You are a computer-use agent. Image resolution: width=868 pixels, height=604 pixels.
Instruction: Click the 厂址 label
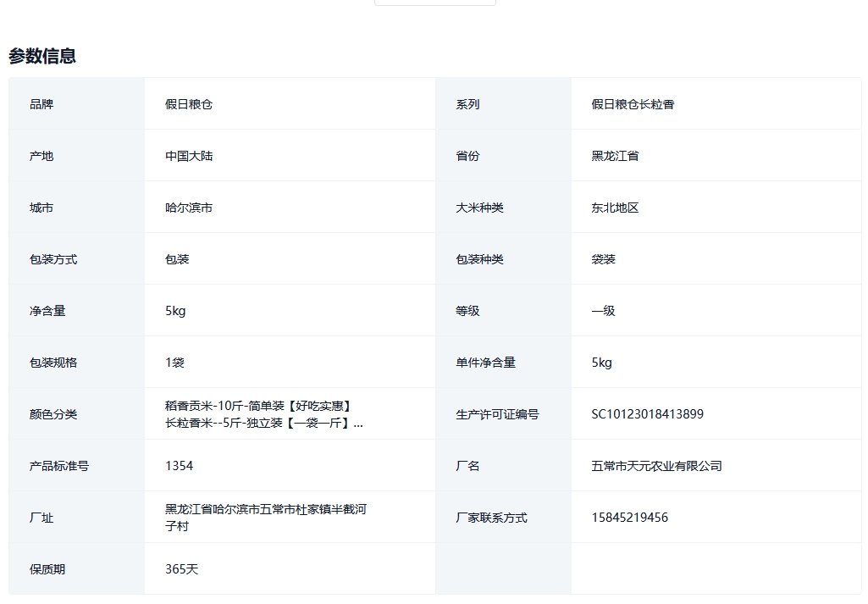tap(41, 518)
